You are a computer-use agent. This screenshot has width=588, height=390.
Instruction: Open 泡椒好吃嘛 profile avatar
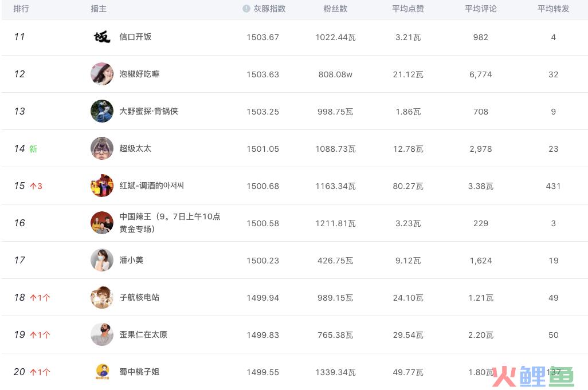pyautogui.click(x=102, y=74)
